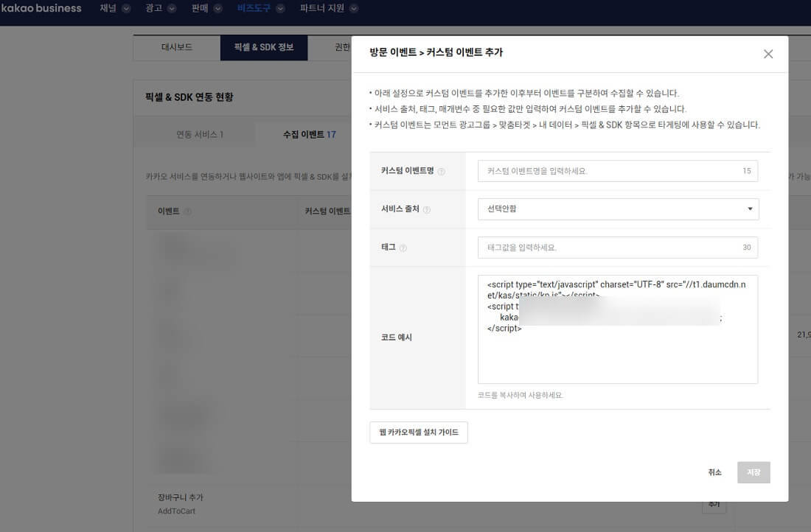Show help for 커스텀 이벤트명
Viewport: 811px width, 532px height.
click(x=441, y=172)
